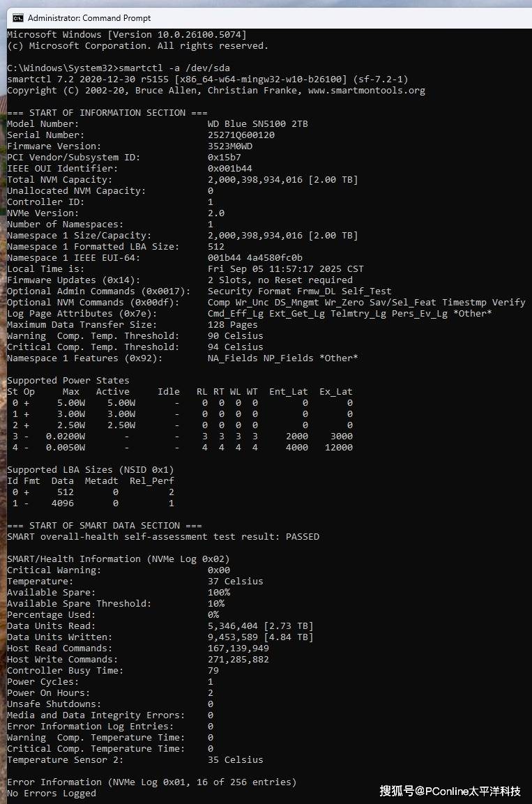Click the Command Prompt icon in title bar
The width and height of the screenshot is (532, 804).
pos(18,17)
